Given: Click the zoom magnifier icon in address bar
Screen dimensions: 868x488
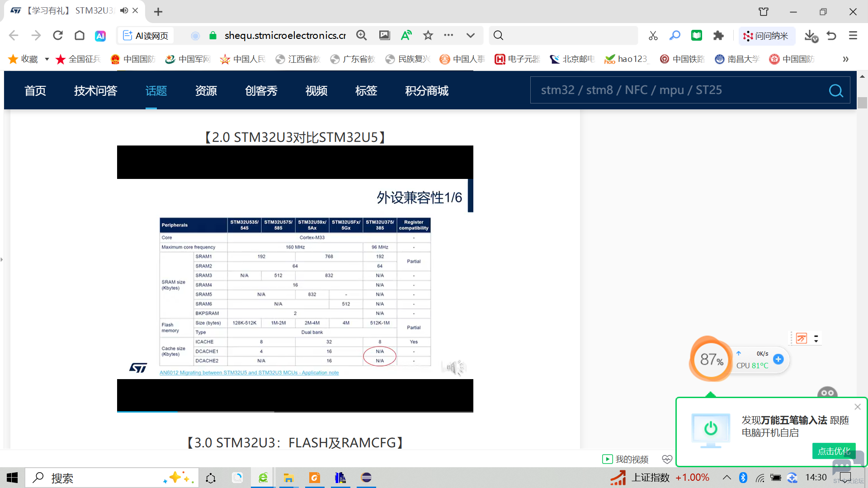Looking at the screenshot, I should [361, 35].
